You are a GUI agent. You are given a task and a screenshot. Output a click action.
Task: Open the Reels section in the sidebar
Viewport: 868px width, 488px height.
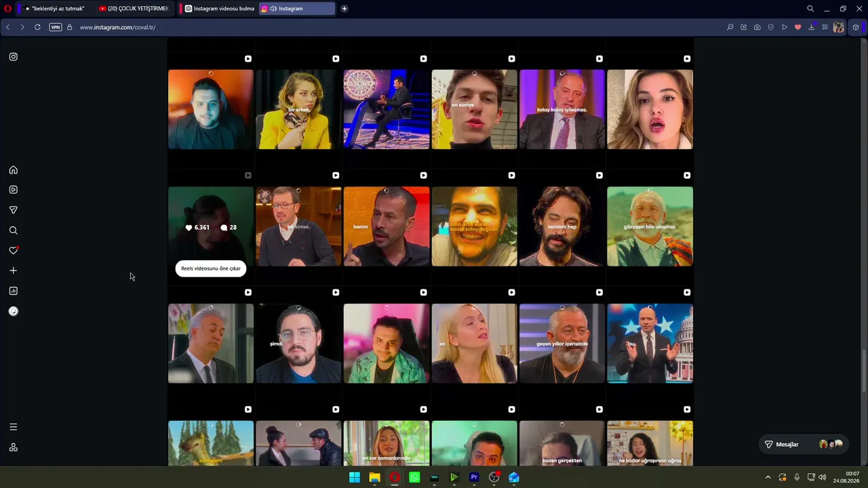tap(13, 190)
